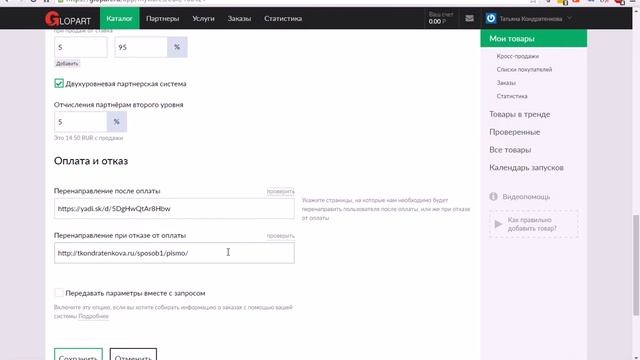
Task: Click the Добавить button
Action: pos(67,63)
